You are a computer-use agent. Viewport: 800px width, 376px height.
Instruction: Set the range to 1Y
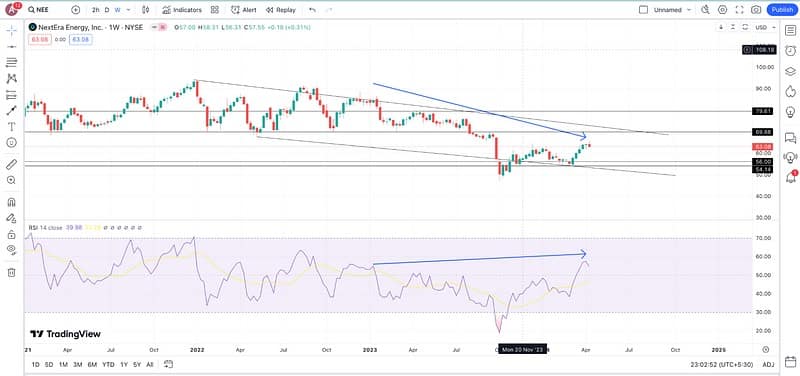click(x=124, y=364)
